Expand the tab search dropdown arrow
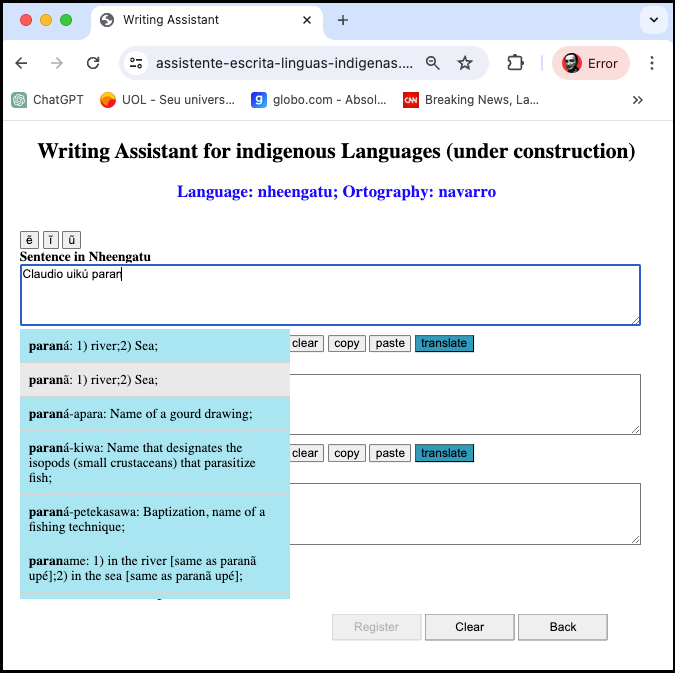This screenshot has height=673, width=675. point(653,20)
